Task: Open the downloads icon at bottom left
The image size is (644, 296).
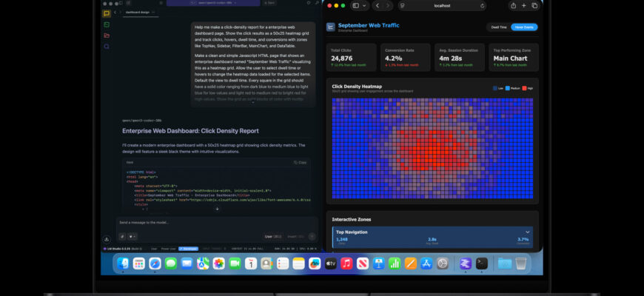Action: [x=107, y=239]
